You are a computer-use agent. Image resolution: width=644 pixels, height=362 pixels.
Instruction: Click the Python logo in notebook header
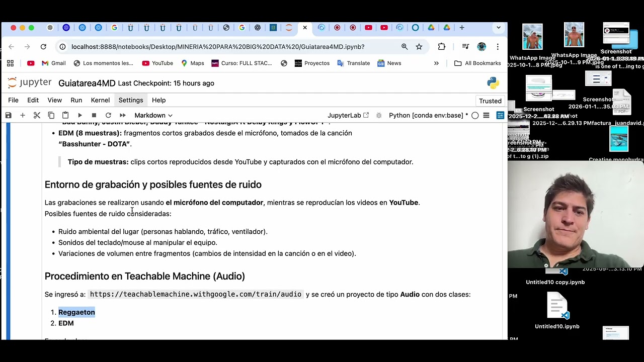(493, 83)
